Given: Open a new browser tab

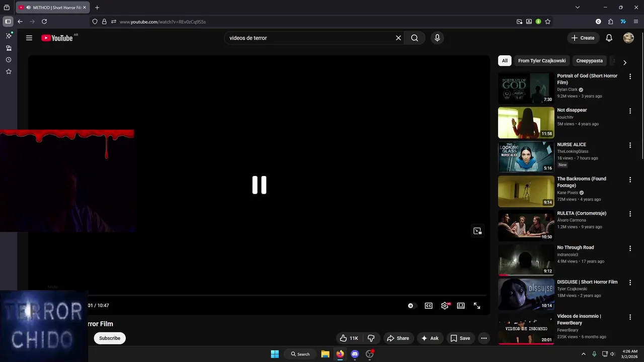Looking at the screenshot, I should (x=97, y=8).
